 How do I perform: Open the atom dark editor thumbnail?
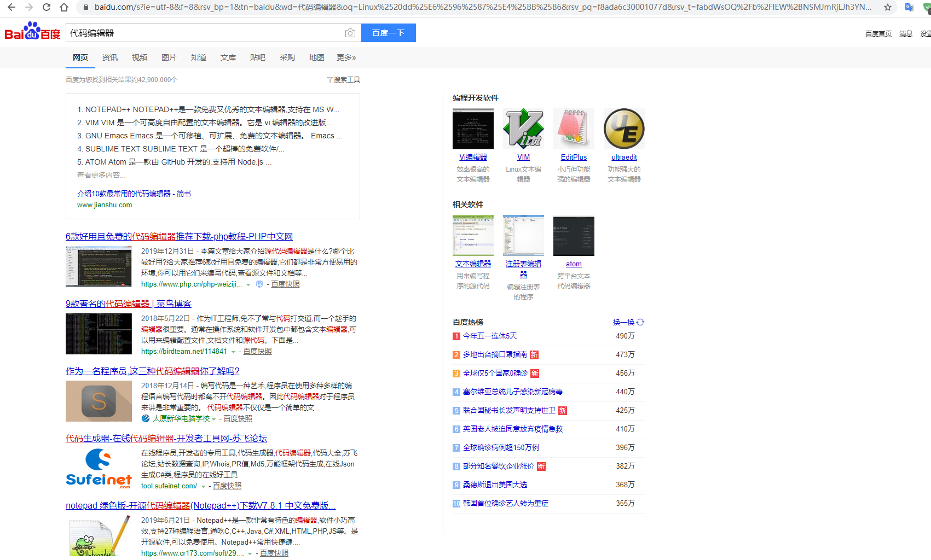click(574, 235)
